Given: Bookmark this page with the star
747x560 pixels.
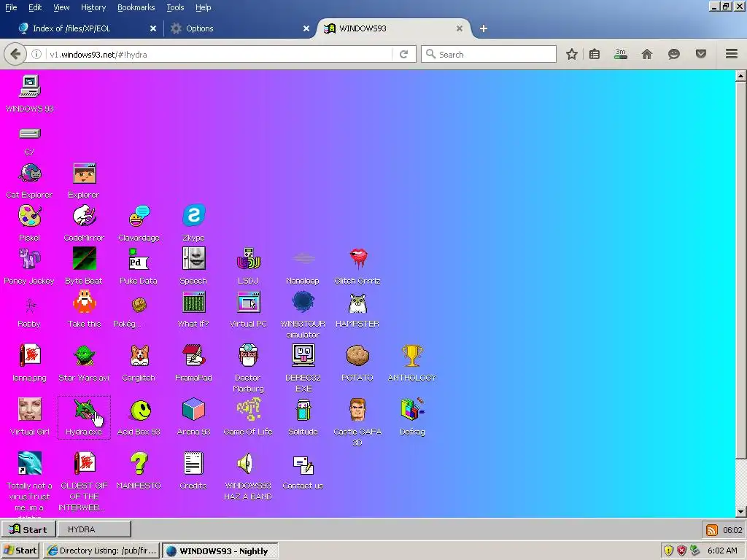Looking at the screenshot, I should (x=572, y=54).
